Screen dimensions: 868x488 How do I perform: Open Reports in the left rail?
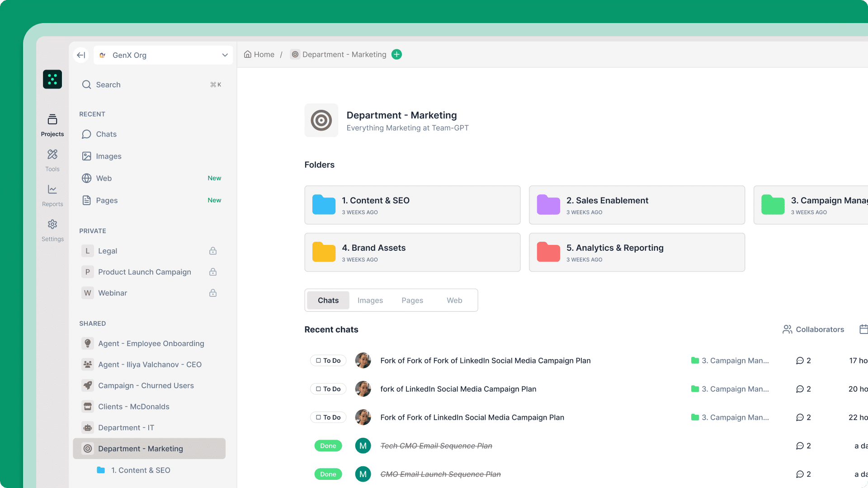pos(52,195)
